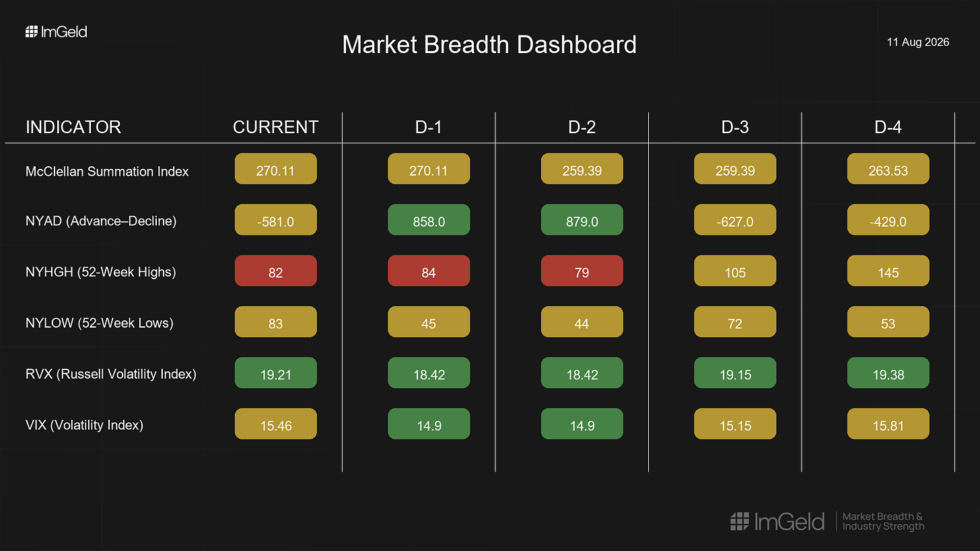The height and width of the screenshot is (551, 980).
Task: Select the CURRENT column header
Action: coord(275,126)
